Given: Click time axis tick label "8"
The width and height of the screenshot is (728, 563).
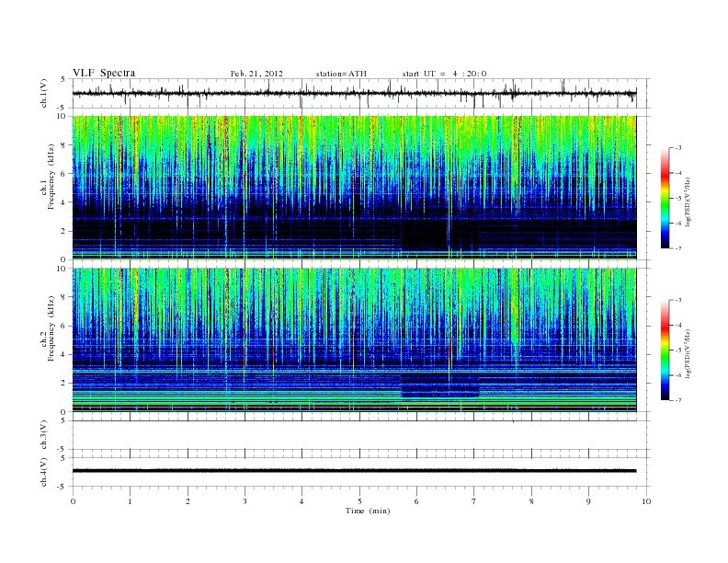Looking at the screenshot, I should (531, 501).
